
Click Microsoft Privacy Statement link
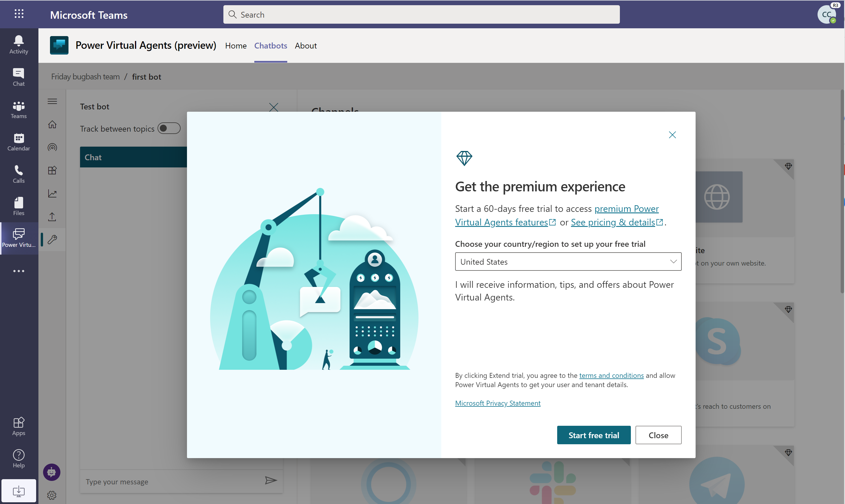(497, 403)
